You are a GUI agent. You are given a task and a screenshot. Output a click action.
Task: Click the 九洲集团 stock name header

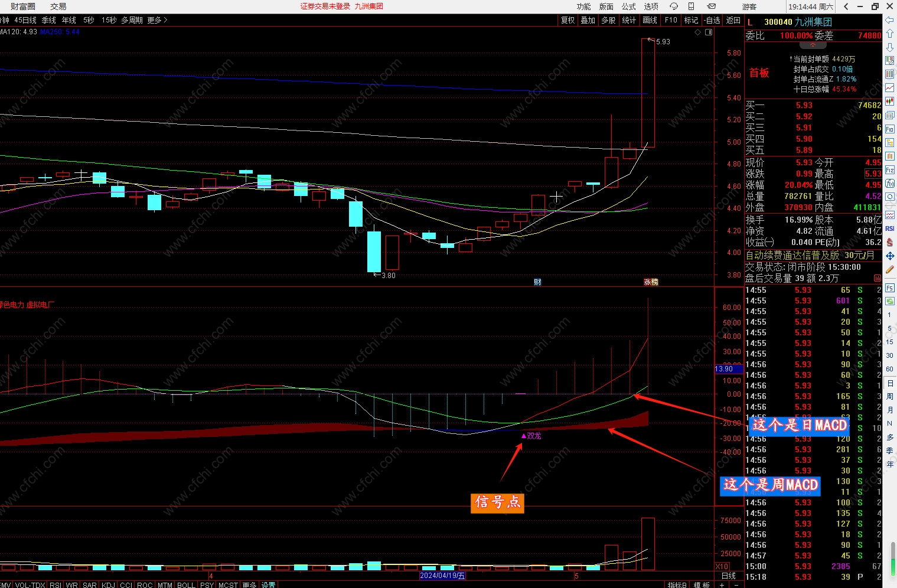point(813,22)
